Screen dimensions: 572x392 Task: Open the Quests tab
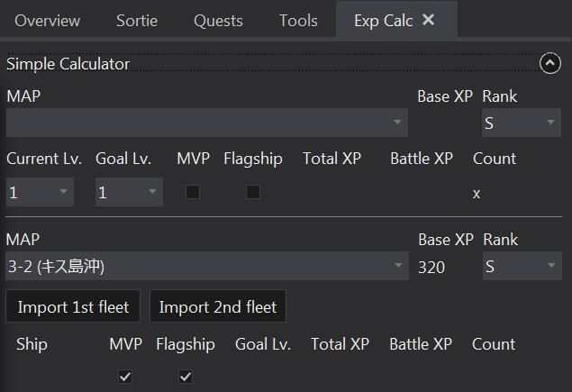(x=218, y=21)
